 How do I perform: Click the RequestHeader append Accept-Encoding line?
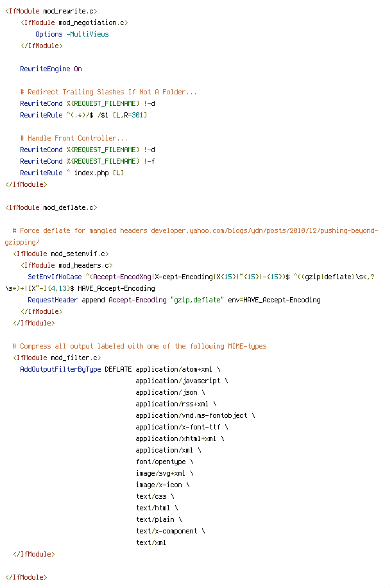(x=175, y=300)
